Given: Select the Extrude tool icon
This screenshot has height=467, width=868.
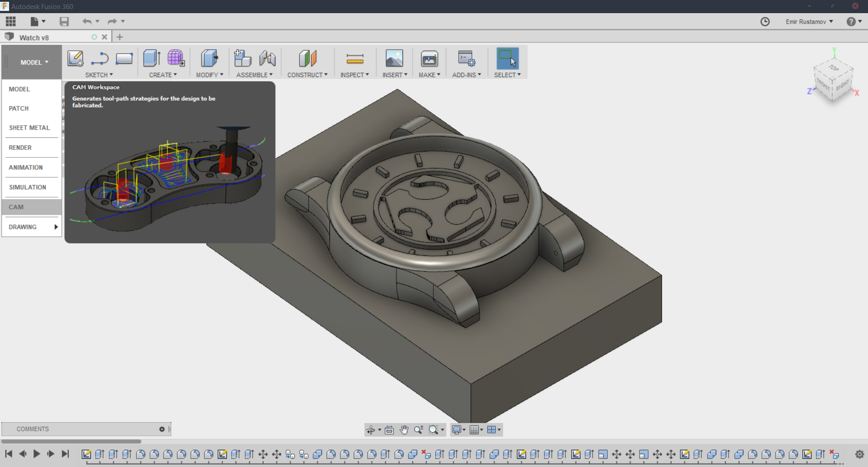Looking at the screenshot, I should click(151, 59).
